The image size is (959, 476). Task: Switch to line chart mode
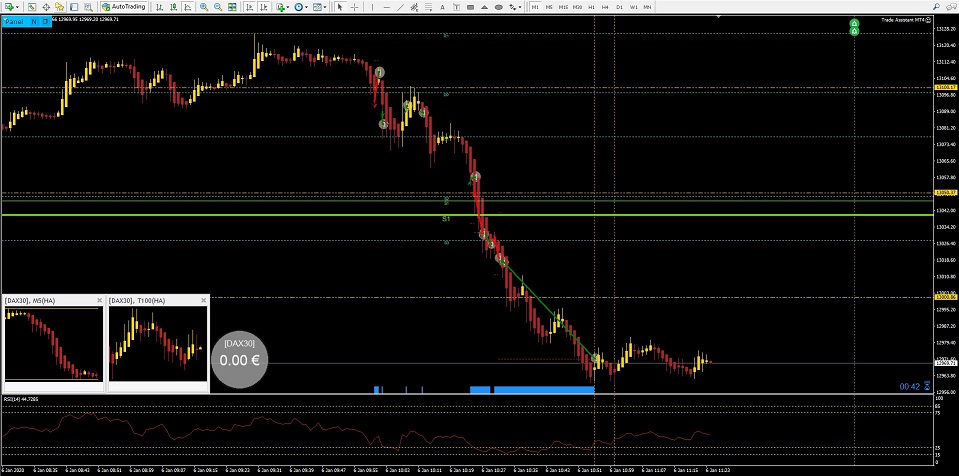click(188, 7)
